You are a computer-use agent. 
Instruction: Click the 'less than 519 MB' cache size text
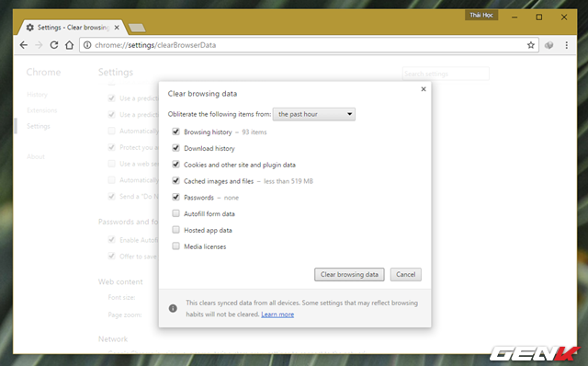point(288,181)
